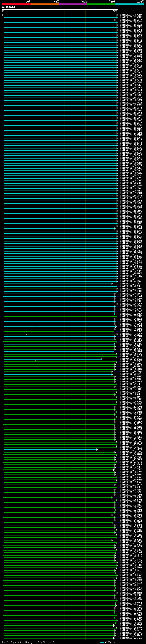Select label UniRef100_Q7G466
This screenshot has width=146, height=644.
pyautogui.click(x=131, y=281)
